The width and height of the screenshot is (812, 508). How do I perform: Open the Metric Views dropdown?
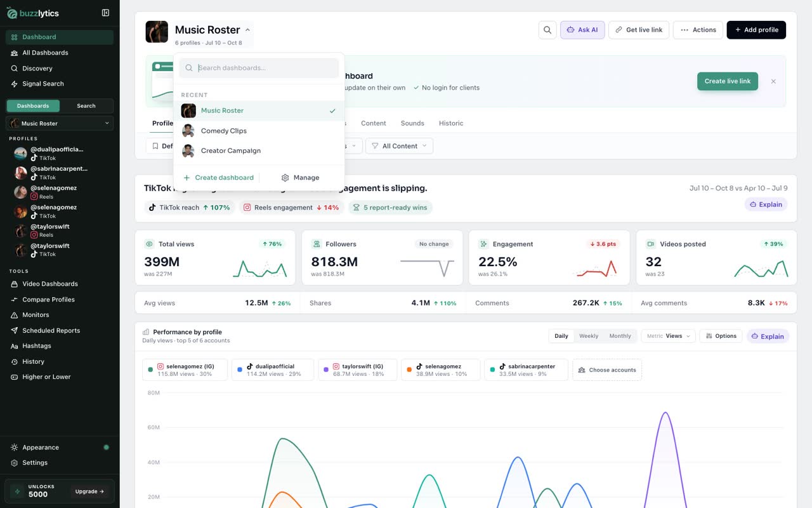(x=669, y=336)
